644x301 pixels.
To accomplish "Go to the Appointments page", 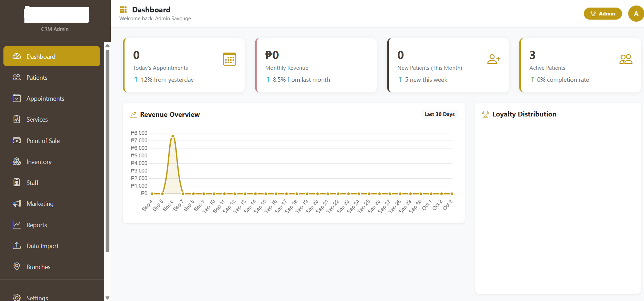I will (x=52, y=98).
